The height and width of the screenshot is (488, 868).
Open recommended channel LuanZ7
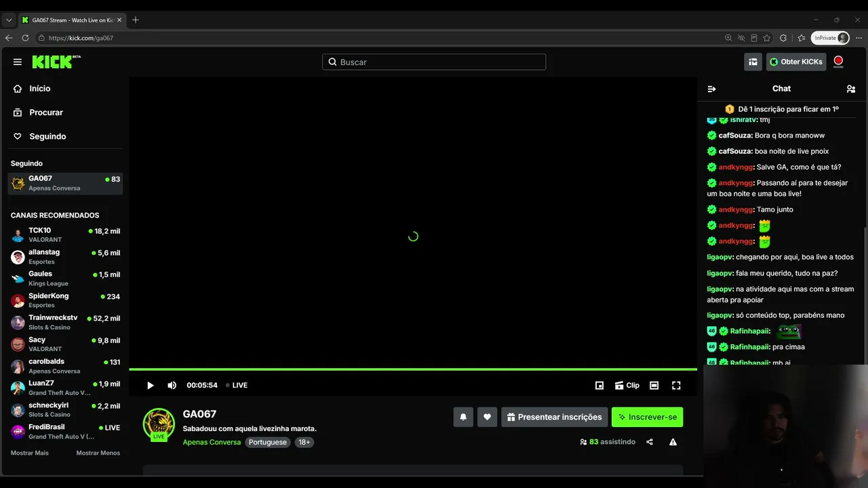point(65,388)
